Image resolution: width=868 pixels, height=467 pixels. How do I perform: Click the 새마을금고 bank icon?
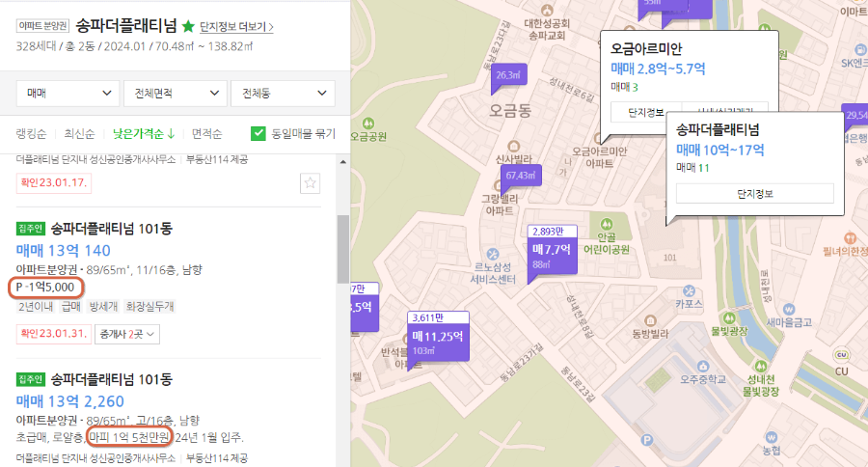click(789, 309)
